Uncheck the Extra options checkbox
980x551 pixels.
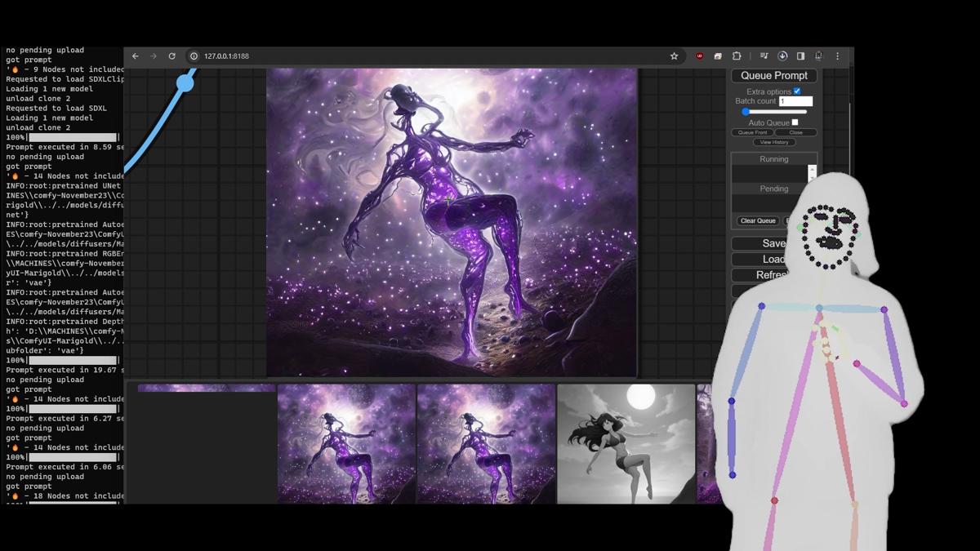coord(797,91)
